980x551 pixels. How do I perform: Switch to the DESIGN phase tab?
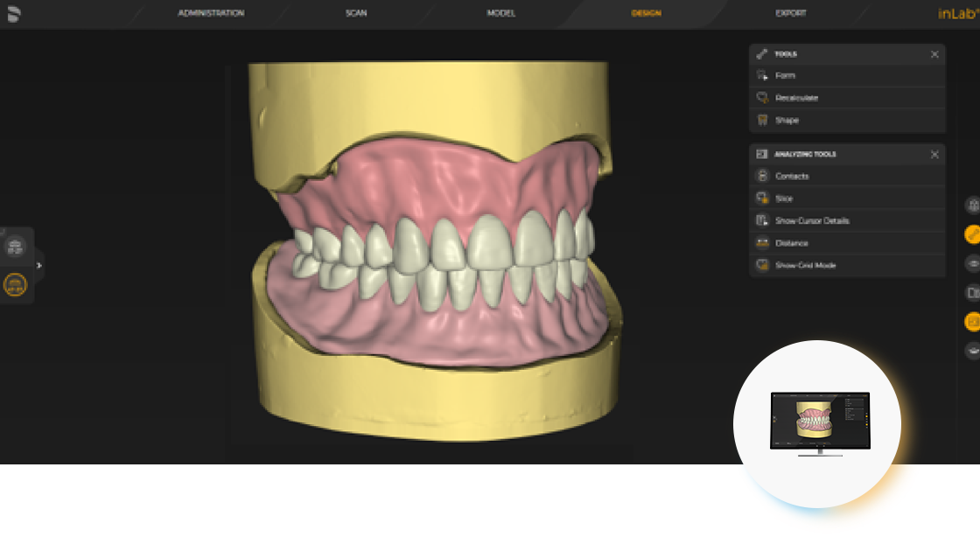point(645,13)
